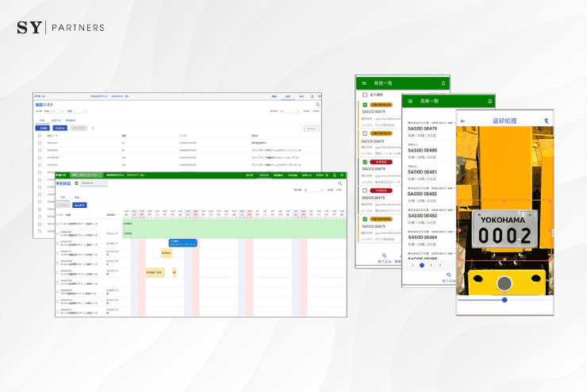Tick the select-all checkbox in product table header
This screenshot has width=587, height=392.
(x=40, y=136)
